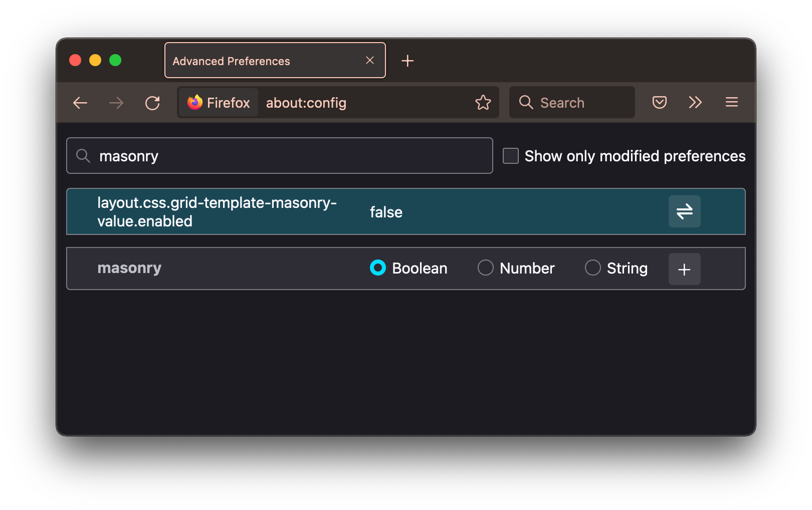Select the Number radio option

click(485, 268)
